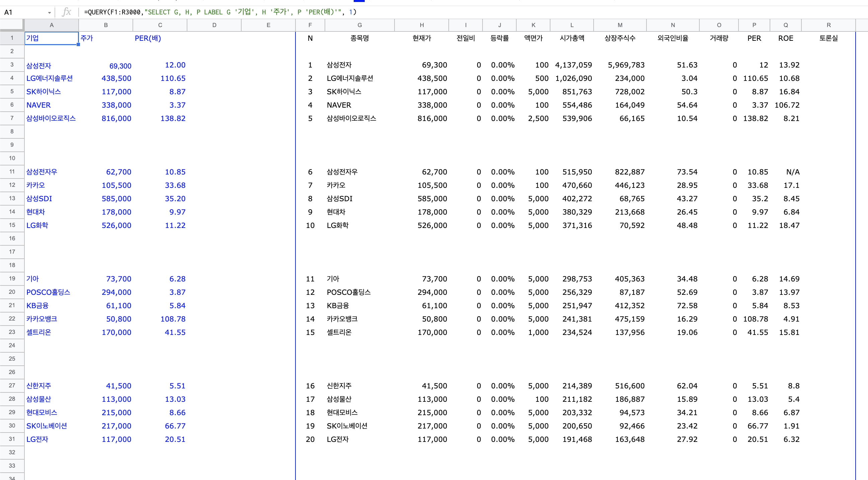The height and width of the screenshot is (480, 868).
Task: Click the 외국인비율 header cell
Action: coord(673,38)
